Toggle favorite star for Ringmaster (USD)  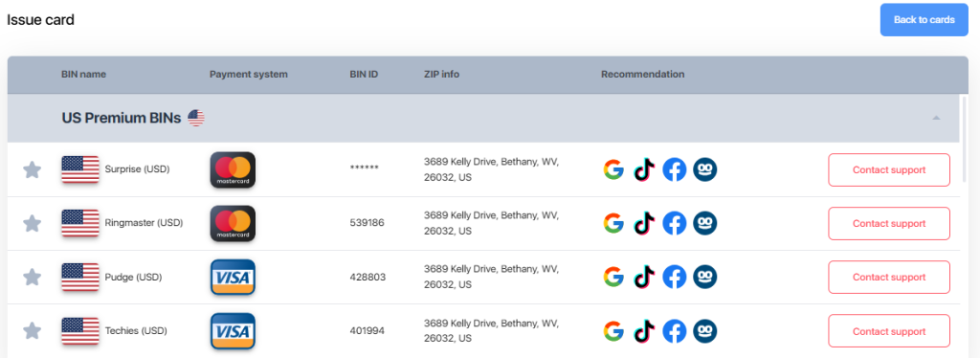(32, 223)
